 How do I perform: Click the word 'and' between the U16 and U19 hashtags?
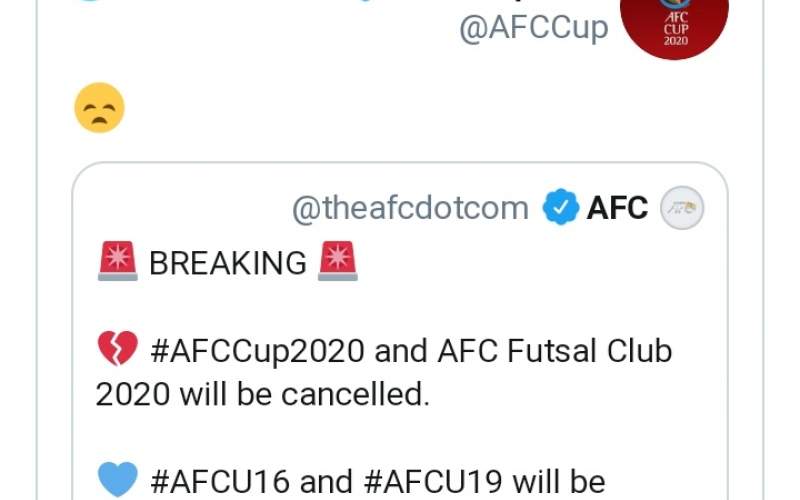pyautogui.click(x=326, y=482)
